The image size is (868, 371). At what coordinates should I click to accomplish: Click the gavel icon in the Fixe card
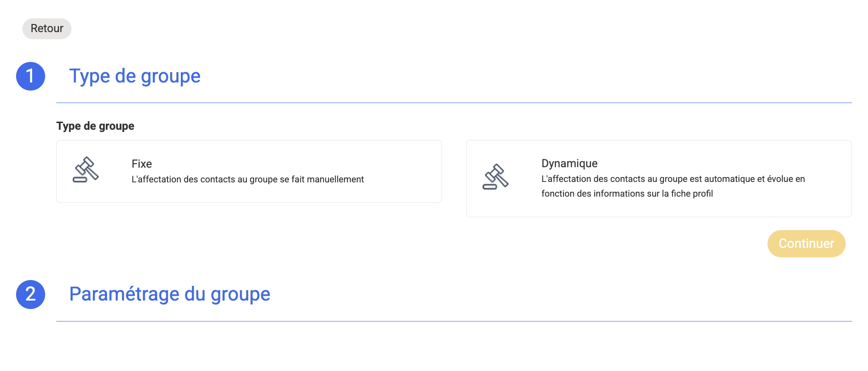[86, 170]
